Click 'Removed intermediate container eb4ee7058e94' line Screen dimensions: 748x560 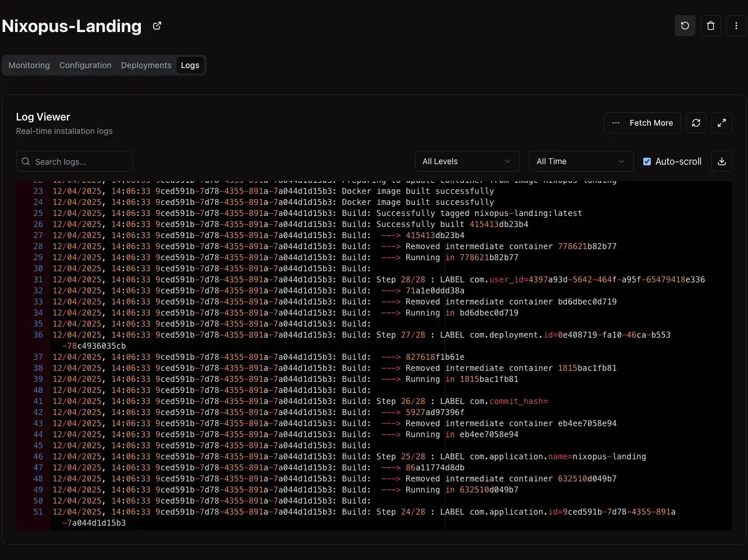click(x=335, y=423)
